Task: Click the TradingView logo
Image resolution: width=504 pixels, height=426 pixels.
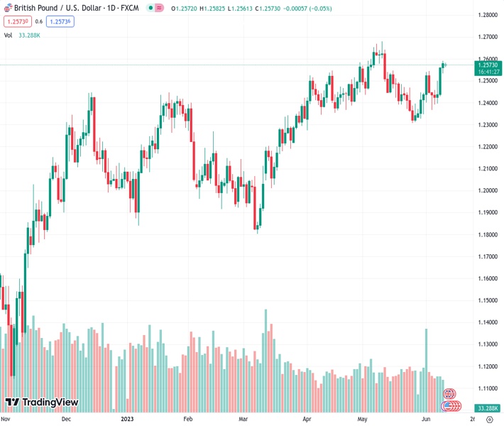Action: coord(41,403)
